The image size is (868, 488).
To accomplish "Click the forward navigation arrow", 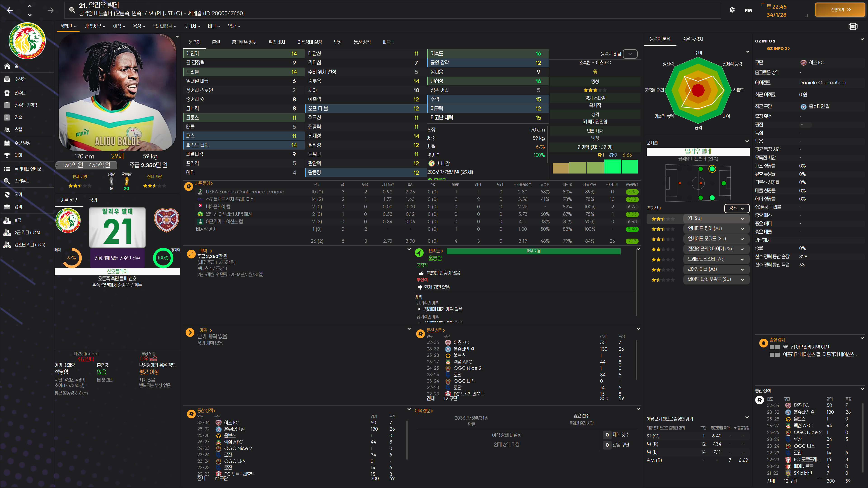I will click(51, 10).
